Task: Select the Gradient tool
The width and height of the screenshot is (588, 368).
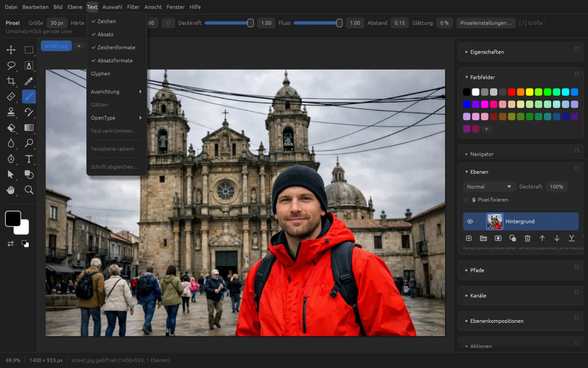Action: point(29,128)
